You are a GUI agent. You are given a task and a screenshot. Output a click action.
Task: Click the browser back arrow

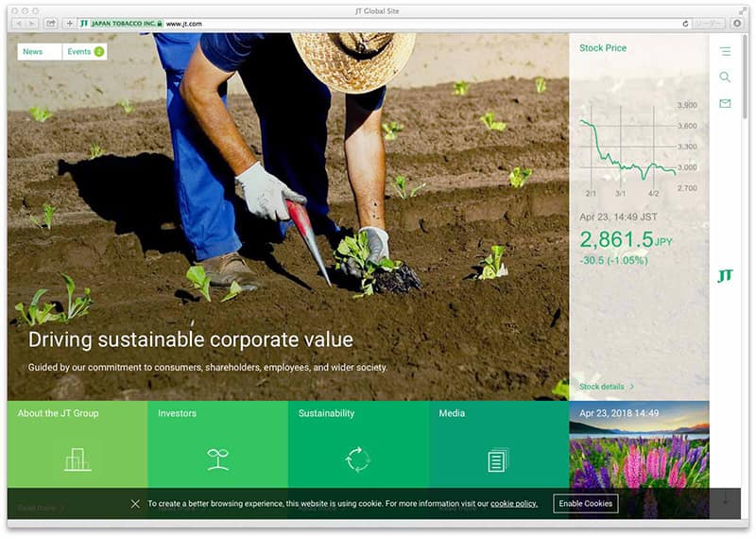[19, 23]
